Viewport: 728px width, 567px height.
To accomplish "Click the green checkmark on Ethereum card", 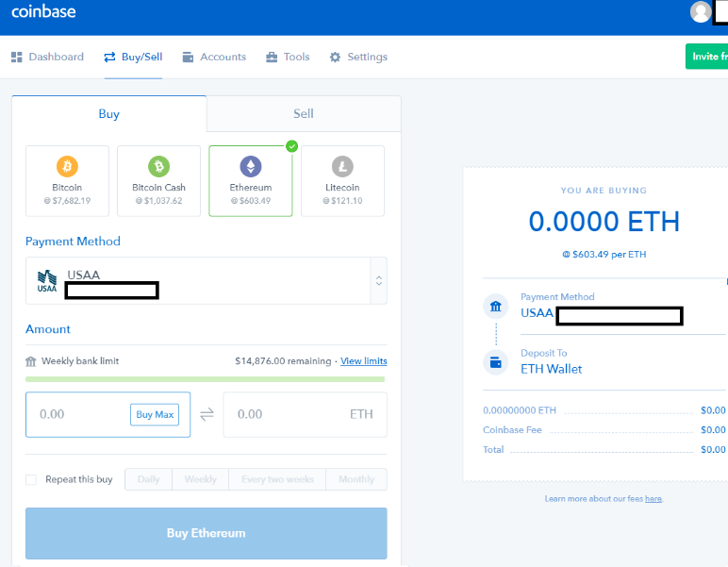I will 291,146.
